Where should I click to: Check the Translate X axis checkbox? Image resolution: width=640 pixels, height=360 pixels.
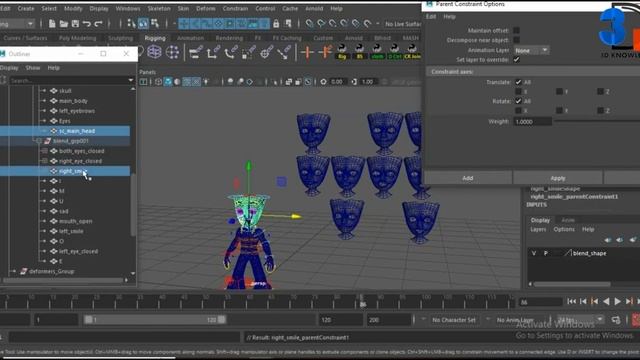coord(518,91)
